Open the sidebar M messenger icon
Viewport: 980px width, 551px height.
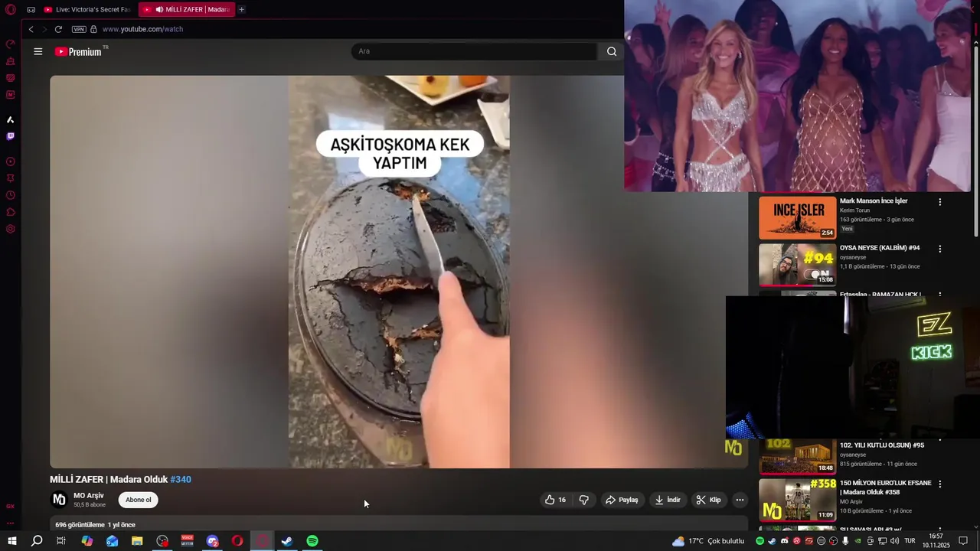pos(11,95)
